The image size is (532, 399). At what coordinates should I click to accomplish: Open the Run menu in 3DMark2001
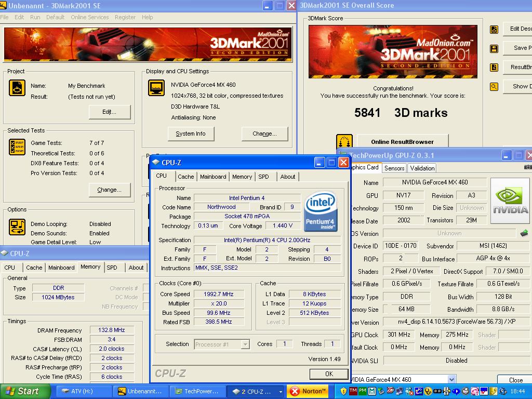click(35, 17)
